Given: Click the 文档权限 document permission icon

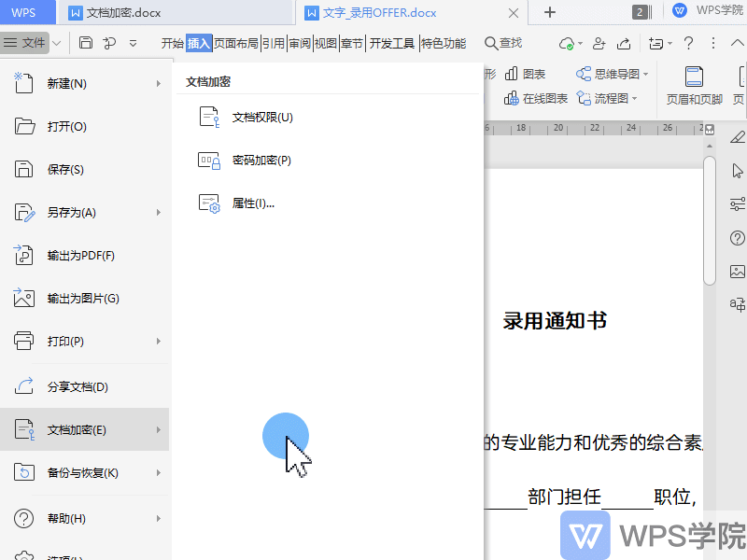Looking at the screenshot, I should [x=209, y=117].
